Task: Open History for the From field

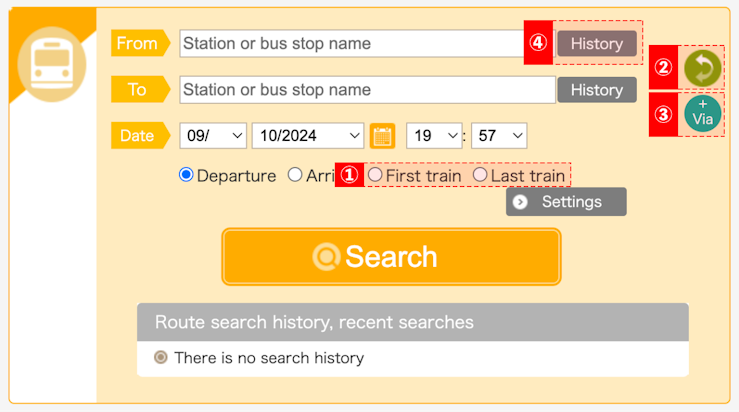Action: tap(597, 43)
